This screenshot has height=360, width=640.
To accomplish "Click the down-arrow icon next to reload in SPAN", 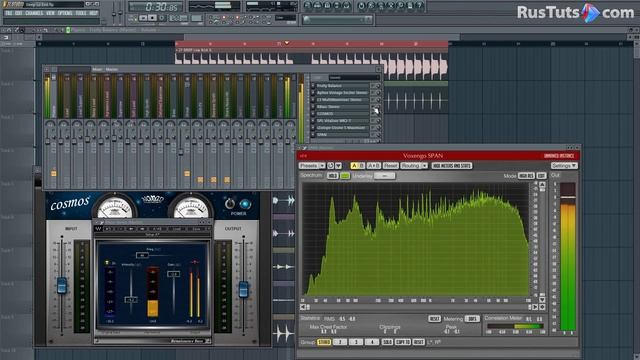I will (338, 166).
